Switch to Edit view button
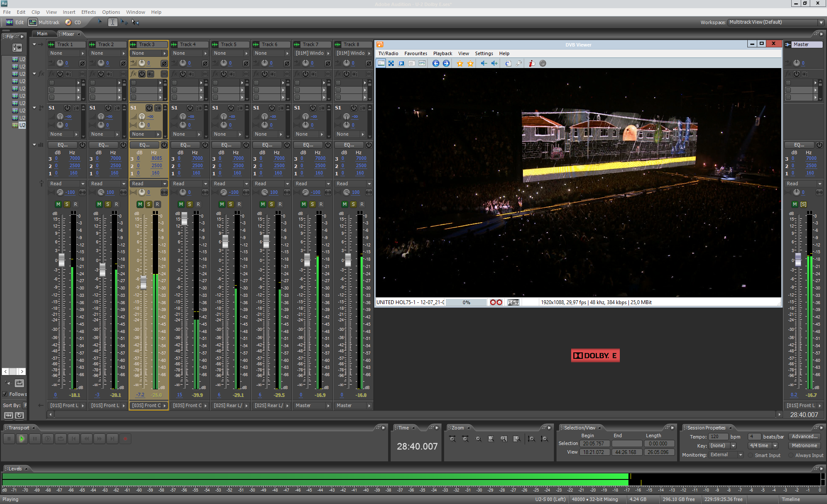Image resolution: width=827 pixels, height=504 pixels. click(x=15, y=22)
